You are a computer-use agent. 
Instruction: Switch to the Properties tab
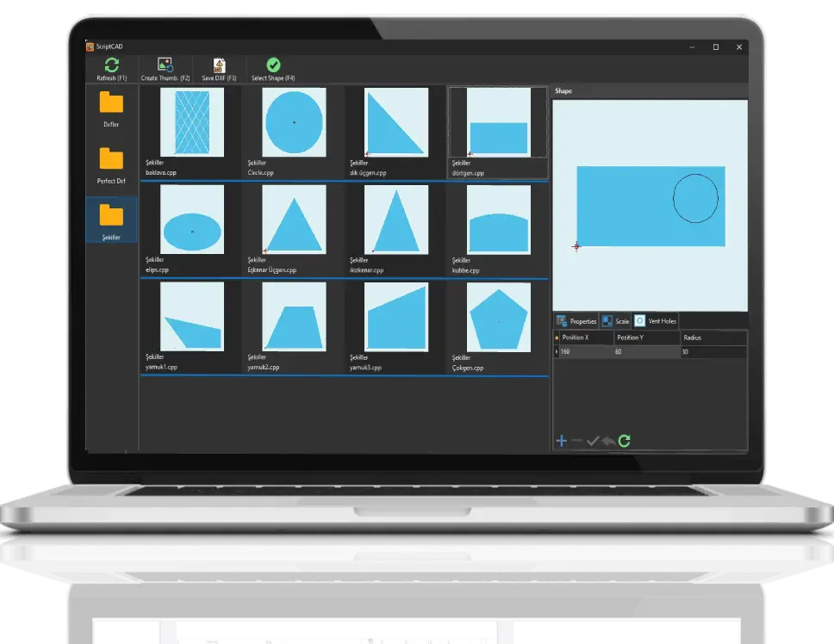(576, 321)
